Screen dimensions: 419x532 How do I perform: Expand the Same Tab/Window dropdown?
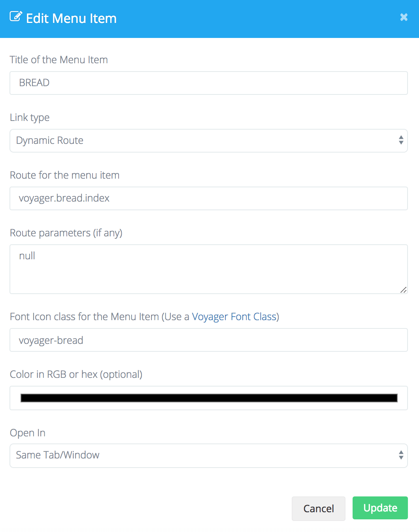pos(208,455)
